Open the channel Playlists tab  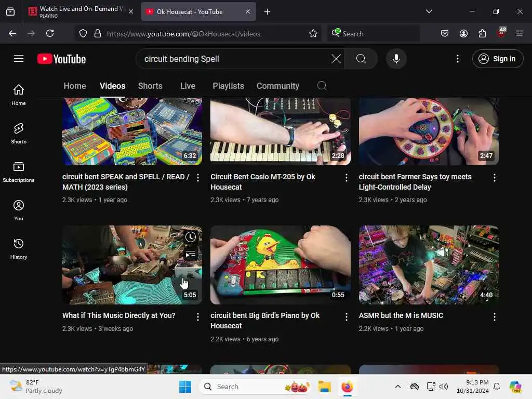228,86
